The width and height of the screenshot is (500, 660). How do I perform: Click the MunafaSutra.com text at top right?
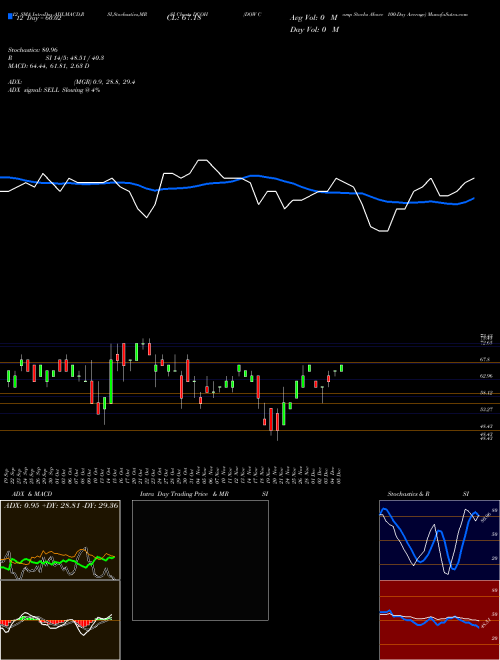pyautogui.click(x=449, y=14)
